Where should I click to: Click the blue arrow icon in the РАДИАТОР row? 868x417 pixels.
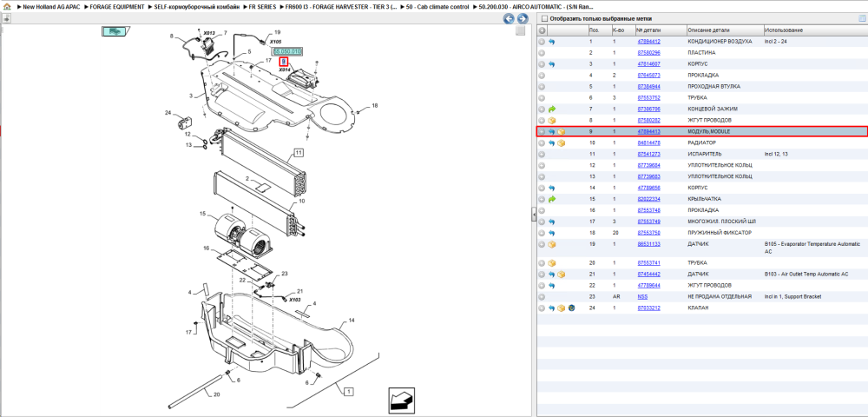(x=552, y=142)
